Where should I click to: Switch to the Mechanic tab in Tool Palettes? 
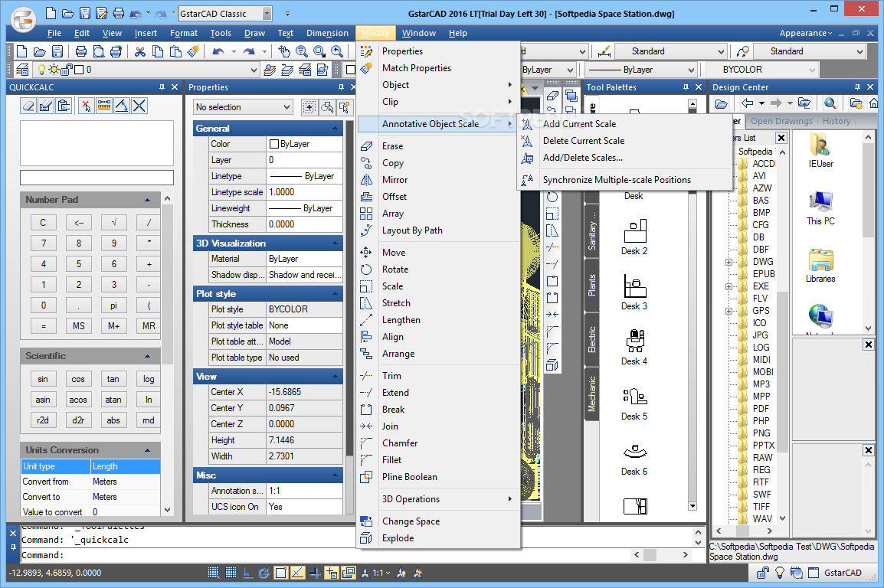[591, 394]
